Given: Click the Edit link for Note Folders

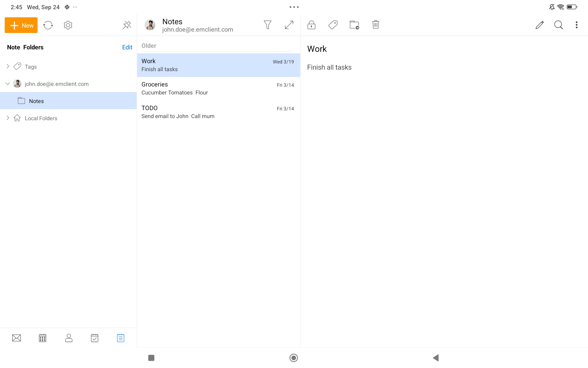Looking at the screenshot, I should 127,47.
